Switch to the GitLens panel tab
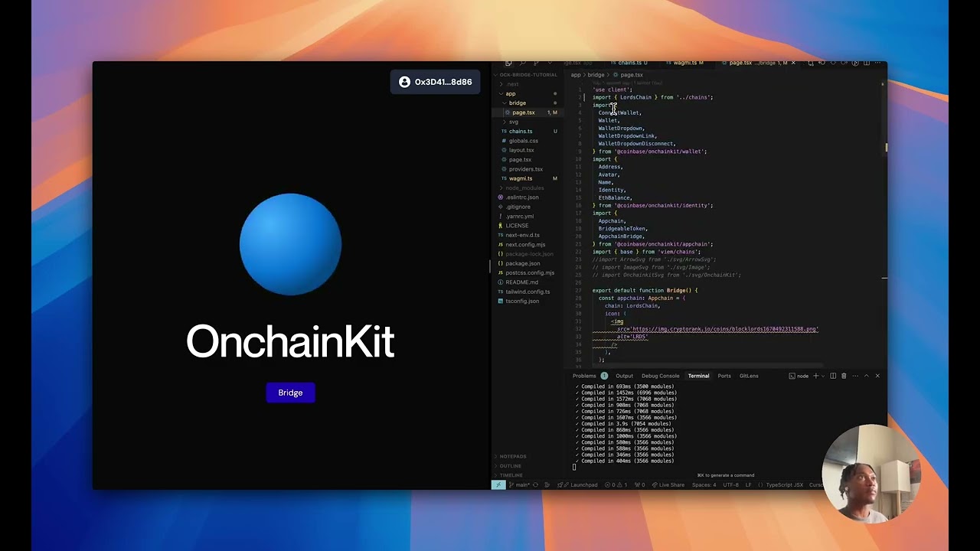This screenshot has width=980, height=551. (749, 376)
